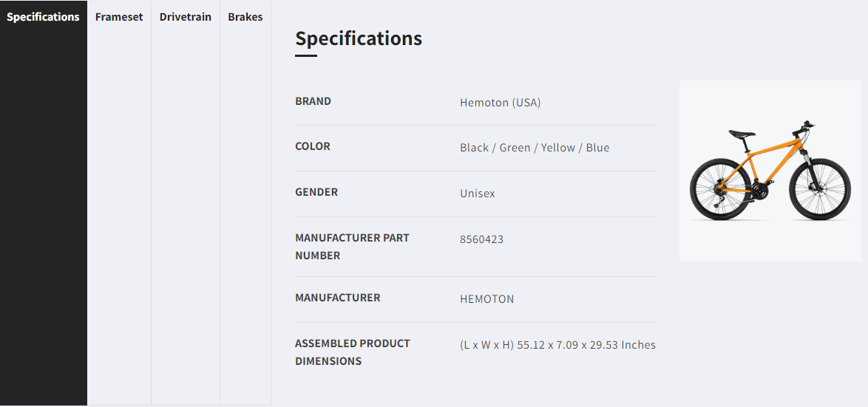Image resolution: width=868 pixels, height=407 pixels.
Task: Go to the Brakes tab
Action: [x=245, y=17]
